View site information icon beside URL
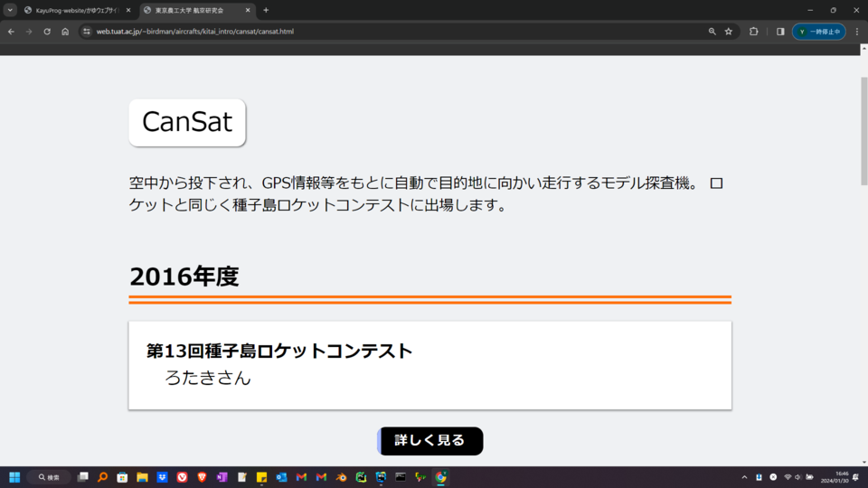This screenshot has width=868, height=488. (87, 32)
